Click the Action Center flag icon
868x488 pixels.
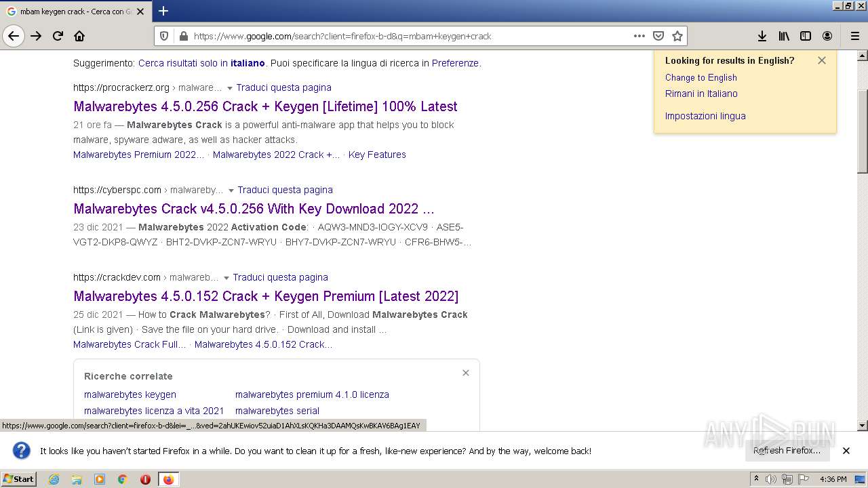pyautogui.click(x=804, y=479)
